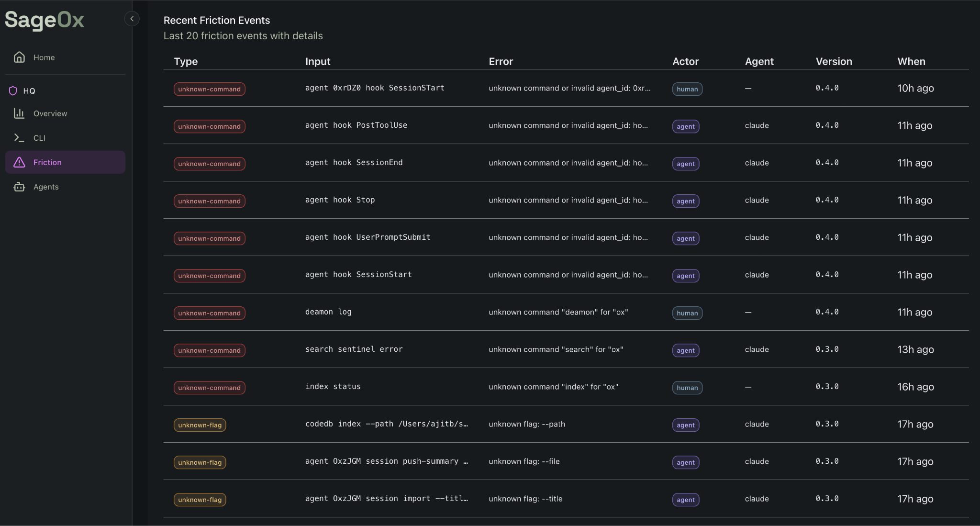Viewport: 980px width, 526px height.
Task: Select the terminal icon beside CLI
Action: coord(19,138)
